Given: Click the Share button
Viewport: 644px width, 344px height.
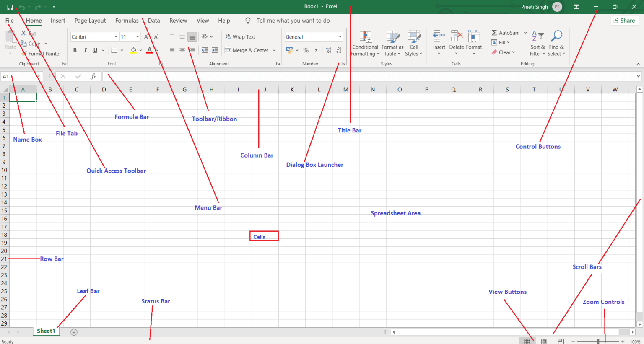Looking at the screenshot, I should point(624,20).
